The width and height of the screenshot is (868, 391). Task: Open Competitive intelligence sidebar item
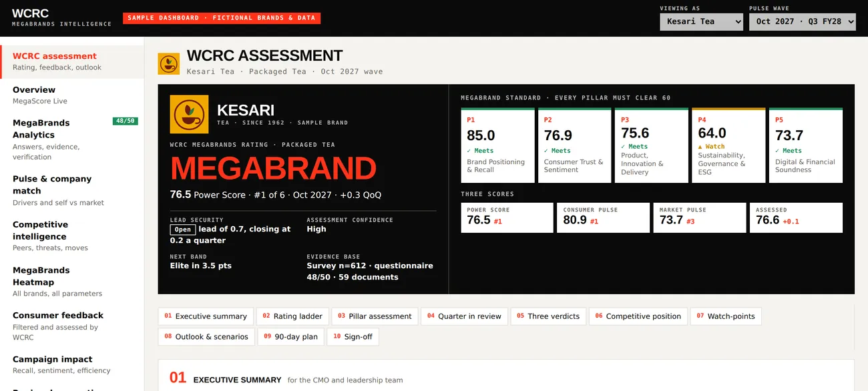pyautogui.click(x=72, y=236)
